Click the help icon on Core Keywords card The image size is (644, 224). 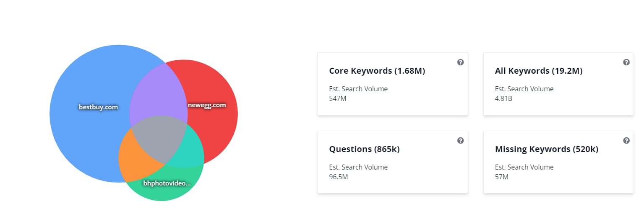[460, 62]
